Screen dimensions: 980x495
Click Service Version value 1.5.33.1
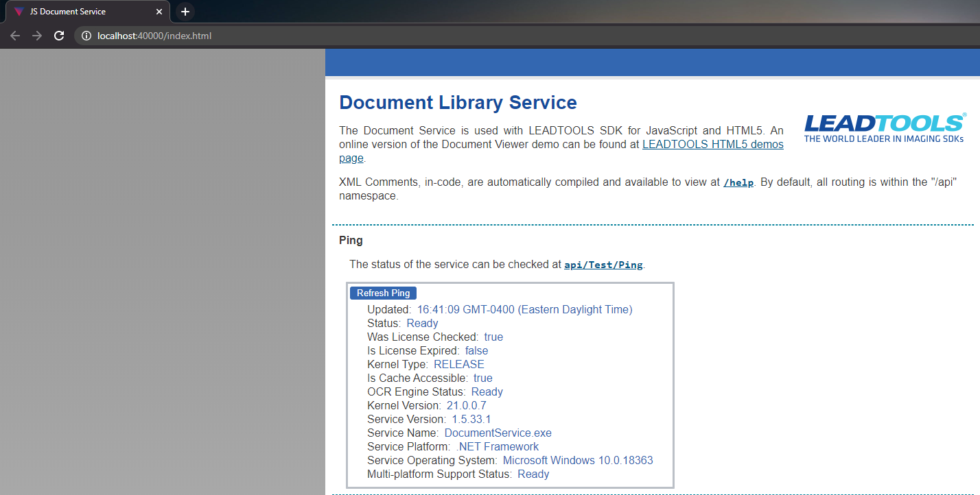coord(471,420)
